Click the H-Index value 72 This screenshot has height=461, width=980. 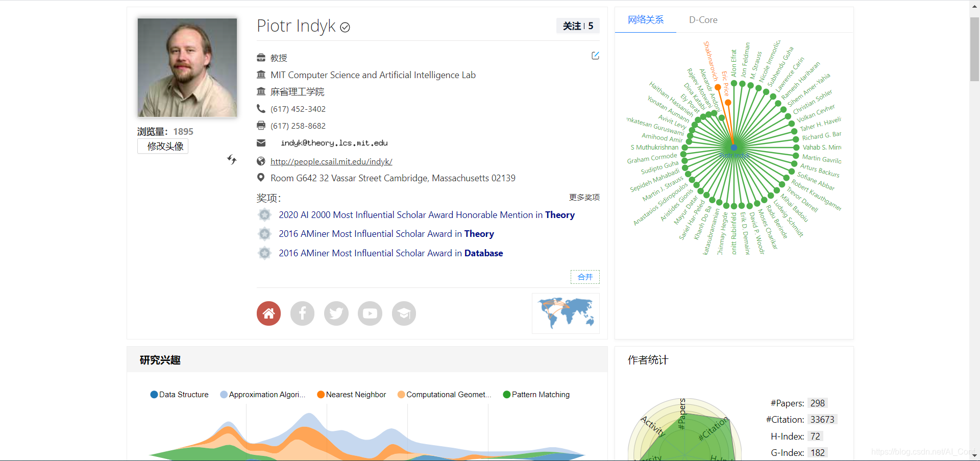[x=815, y=436]
